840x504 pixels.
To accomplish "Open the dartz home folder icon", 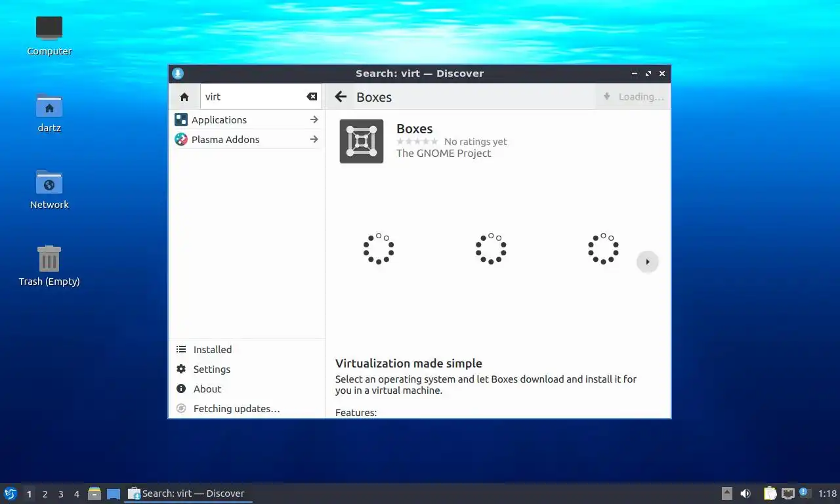I will click(x=49, y=112).
